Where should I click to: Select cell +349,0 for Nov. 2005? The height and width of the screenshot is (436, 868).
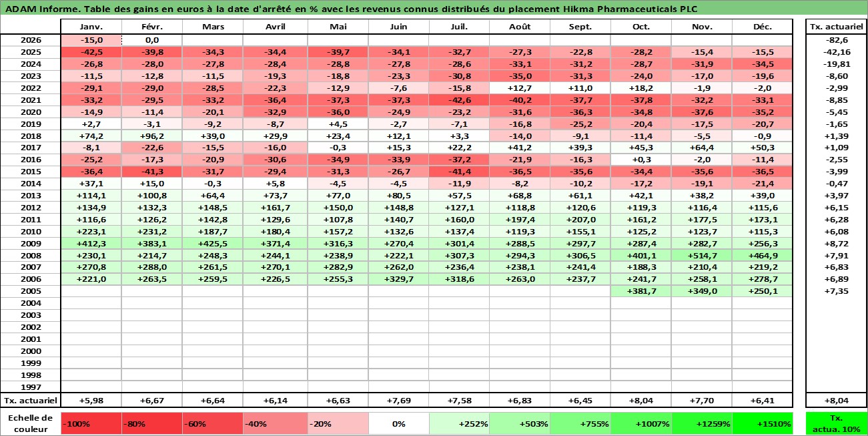[x=702, y=291]
